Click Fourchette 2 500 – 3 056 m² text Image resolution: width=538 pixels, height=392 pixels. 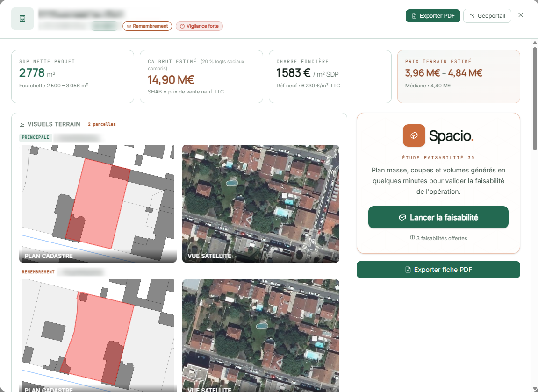coord(54,86)
